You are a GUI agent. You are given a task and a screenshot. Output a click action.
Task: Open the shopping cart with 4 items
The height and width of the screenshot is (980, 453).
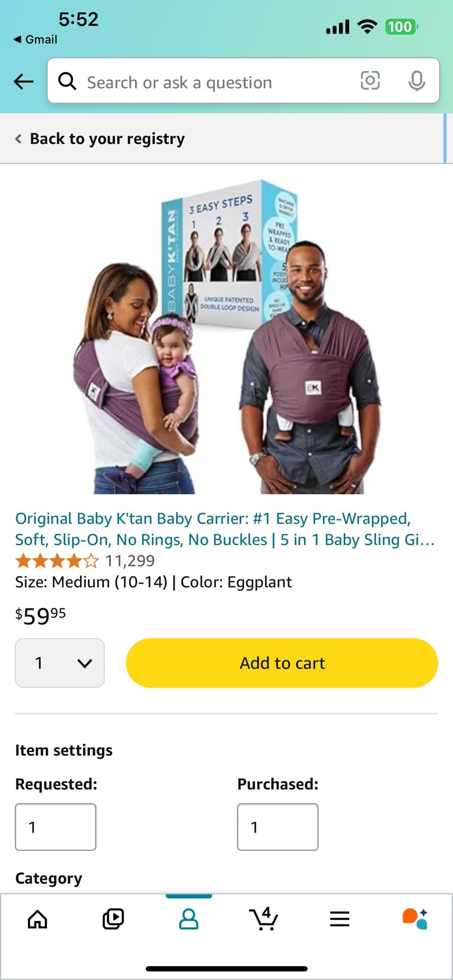point(264,919)
